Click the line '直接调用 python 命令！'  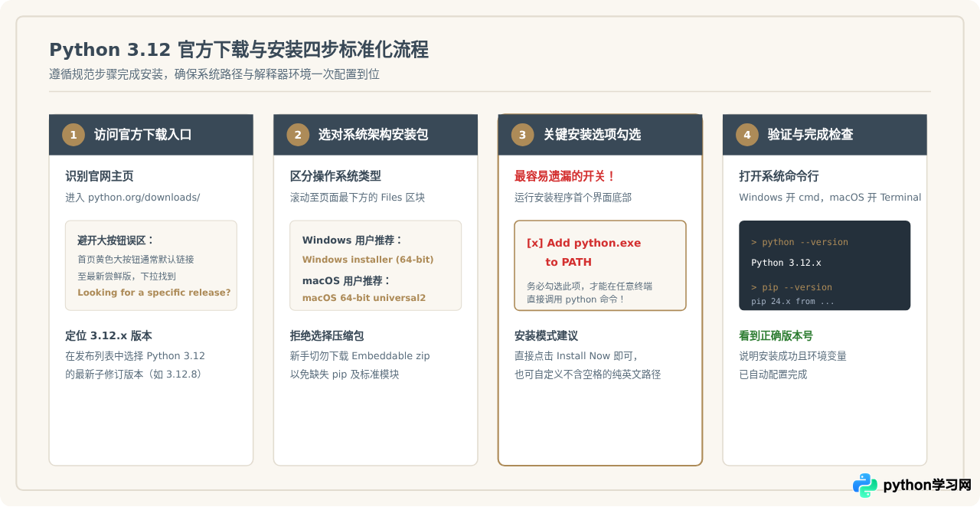click(x=576, y=299)
